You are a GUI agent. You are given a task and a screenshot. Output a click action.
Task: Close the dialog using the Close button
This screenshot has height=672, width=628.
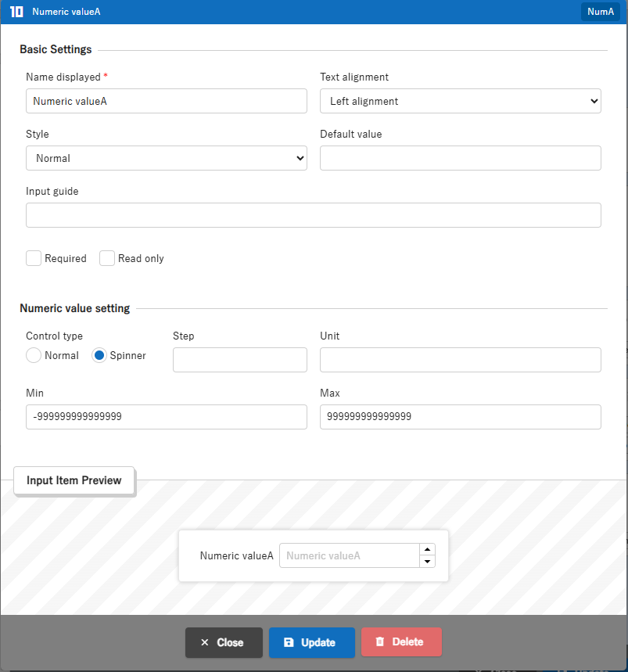(x=224, y=642)
